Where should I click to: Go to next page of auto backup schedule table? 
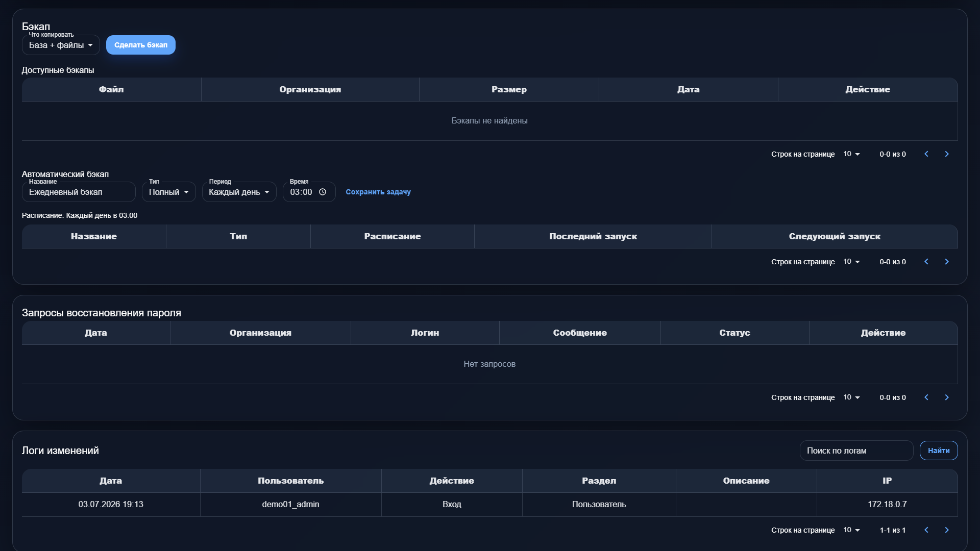947,262
